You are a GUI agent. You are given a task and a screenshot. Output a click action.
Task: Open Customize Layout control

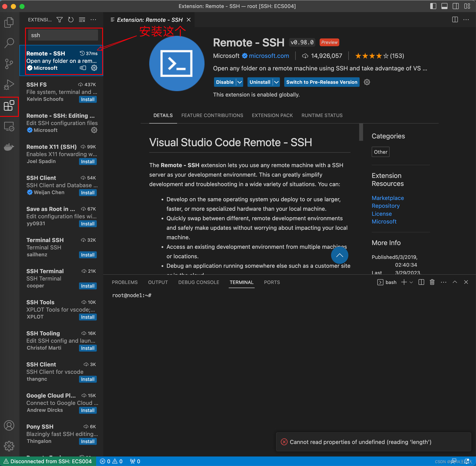point(467,6)
